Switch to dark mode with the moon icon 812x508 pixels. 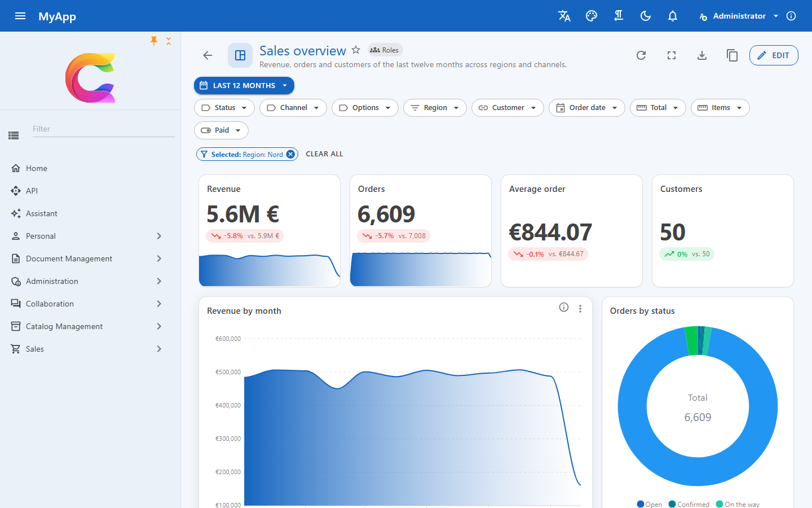(646, 16)
